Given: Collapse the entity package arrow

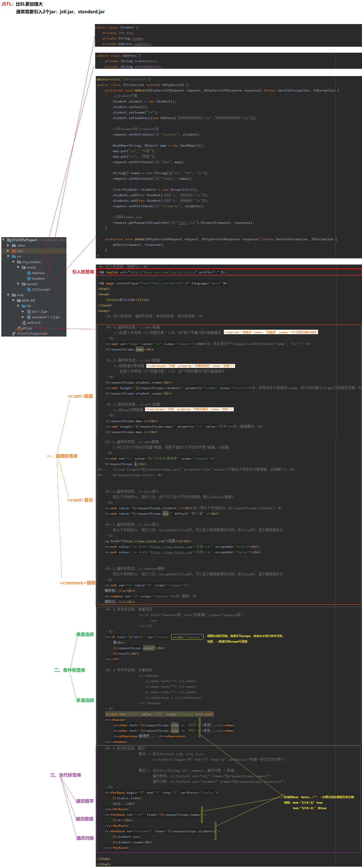Looking at the screenshot, I should click(x=18, y=268).
